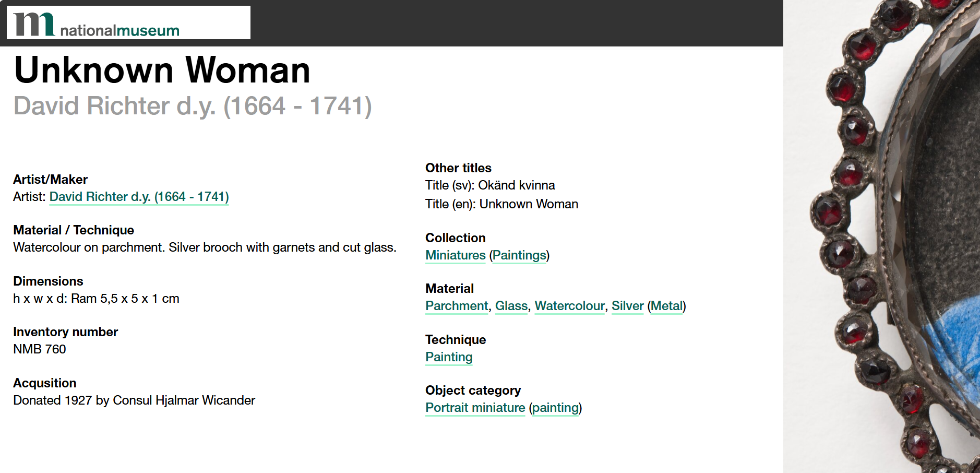Viewport: 980px width, 473px height.
Task: Click the Paintings link under Collection
Action: coord(519,255)
